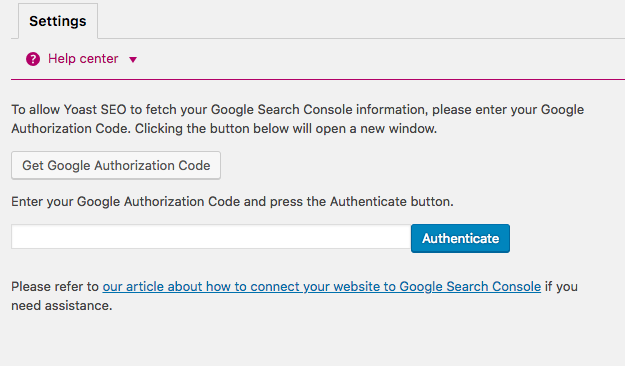
Task: Click the 'Please refer to' text
Action: coord(55,287)
